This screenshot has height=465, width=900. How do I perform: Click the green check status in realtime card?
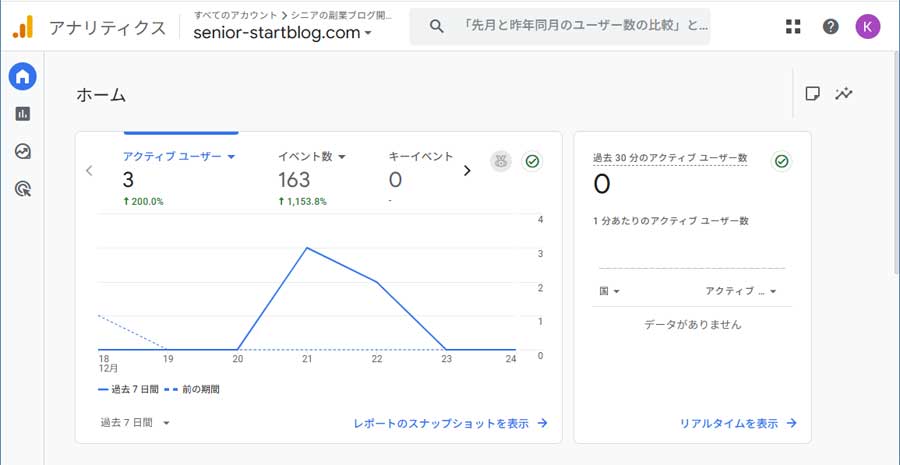pos(781,161)
